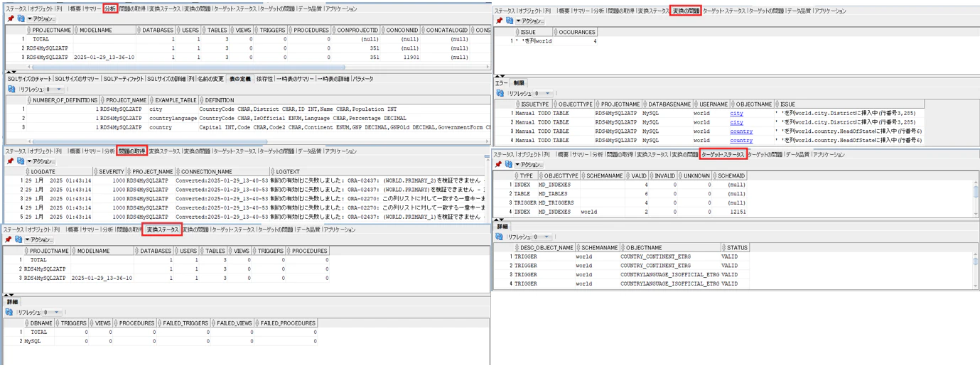Click the pin icon above the PROJECTNAME/CONPROJECTID table

10,19
